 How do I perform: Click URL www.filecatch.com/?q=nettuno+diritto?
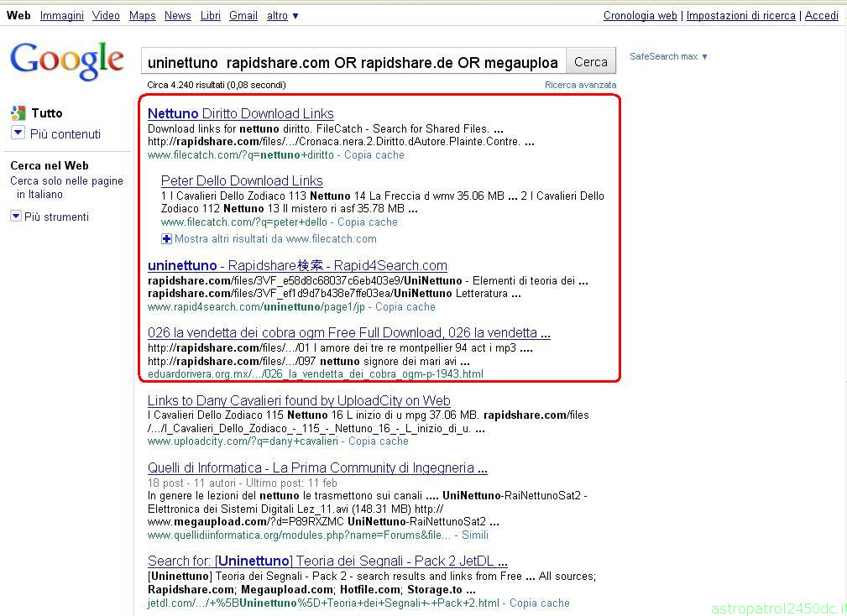(x=240, y=155)
